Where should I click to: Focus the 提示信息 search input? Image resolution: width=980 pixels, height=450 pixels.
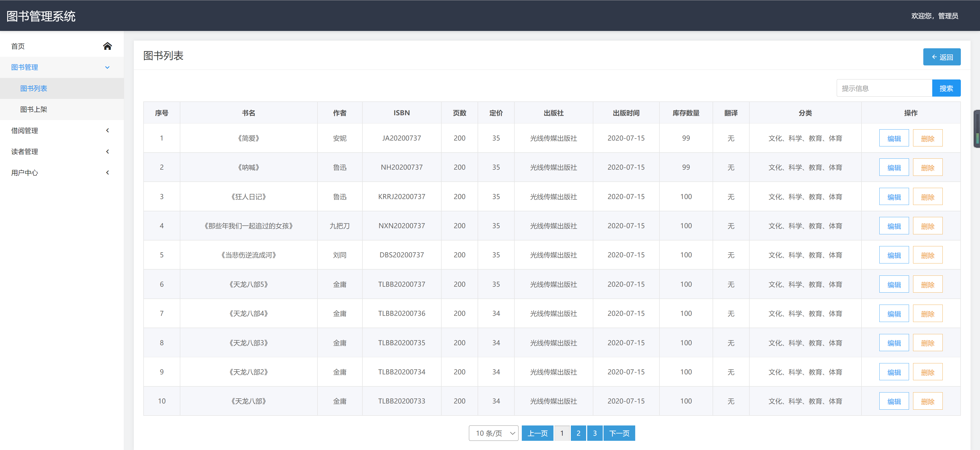coord(884,88)
